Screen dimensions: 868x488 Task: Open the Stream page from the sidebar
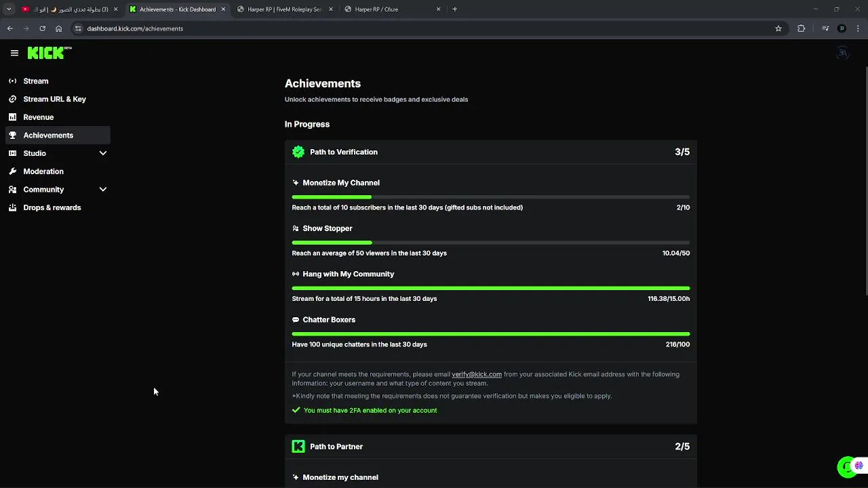point(36,81)
